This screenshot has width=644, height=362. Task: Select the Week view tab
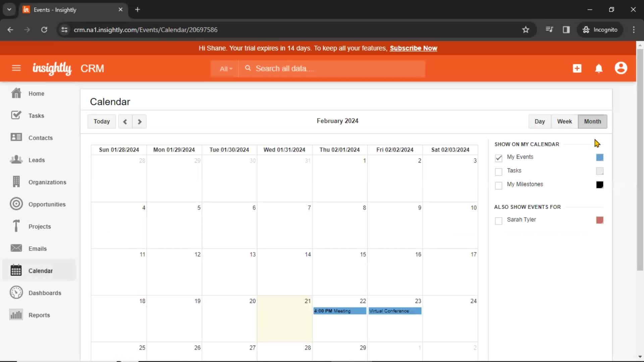pos(565,122)
